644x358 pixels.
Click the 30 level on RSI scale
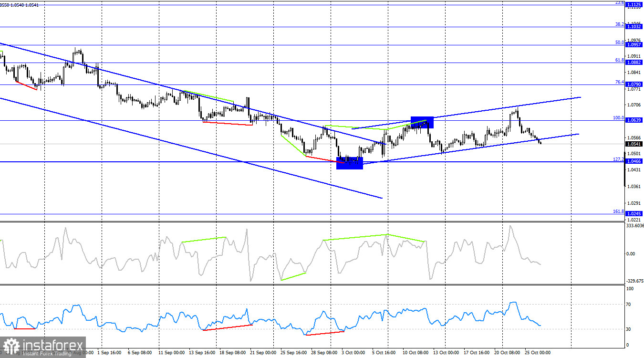629,329
